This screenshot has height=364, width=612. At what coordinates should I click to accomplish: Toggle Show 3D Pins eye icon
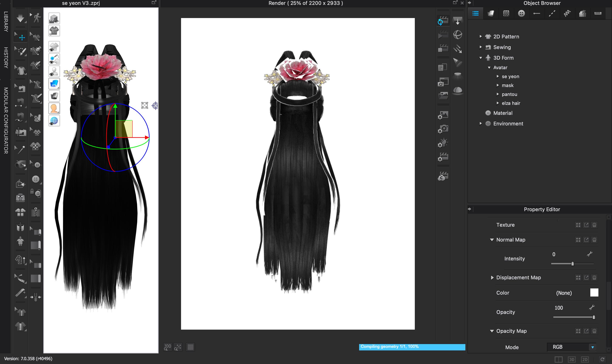click(54, 59)
